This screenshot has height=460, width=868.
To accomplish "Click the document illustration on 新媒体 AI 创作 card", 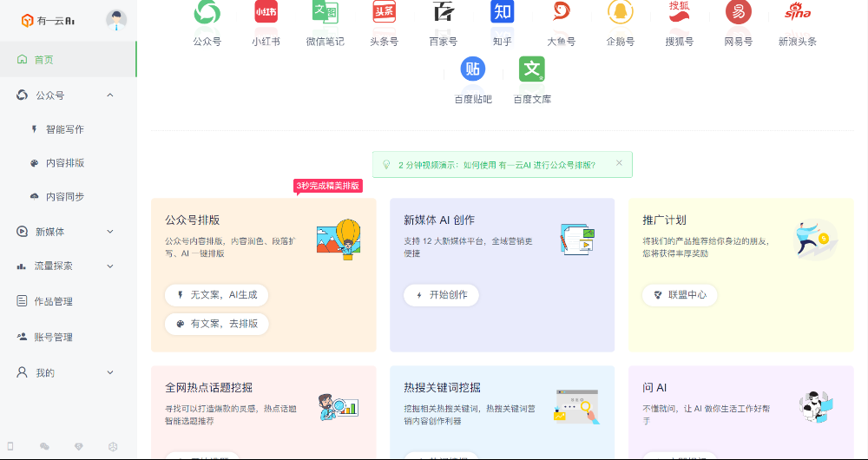I will [577, 240].
